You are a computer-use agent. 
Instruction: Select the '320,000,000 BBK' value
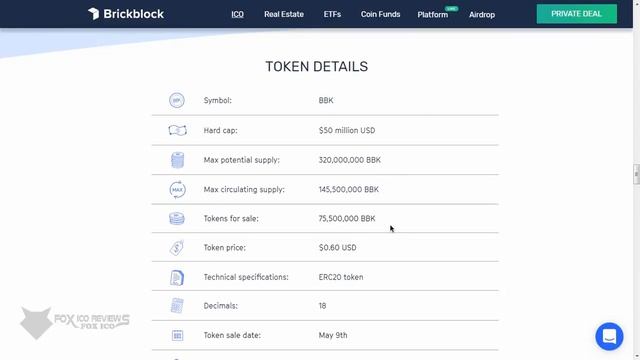pos(349,160)
